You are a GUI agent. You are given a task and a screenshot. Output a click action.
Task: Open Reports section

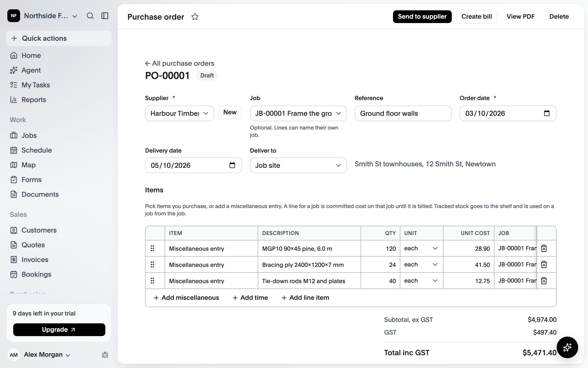[59, 100]
